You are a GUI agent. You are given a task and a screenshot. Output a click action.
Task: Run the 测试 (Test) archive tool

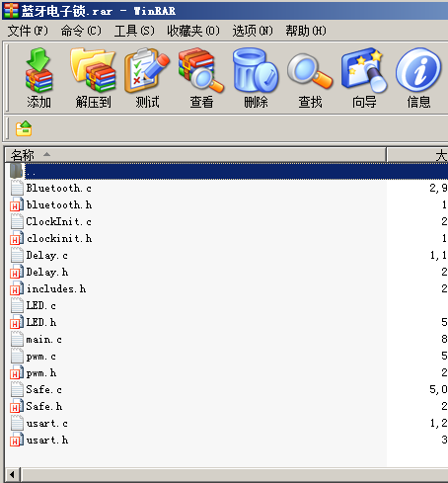147,78
